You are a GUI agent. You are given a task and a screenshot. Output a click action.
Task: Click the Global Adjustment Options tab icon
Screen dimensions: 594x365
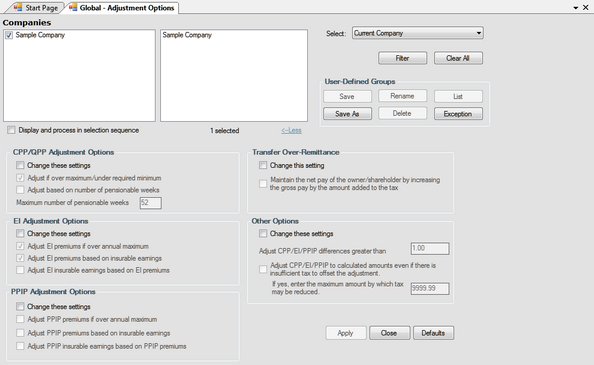coord(73,7)
